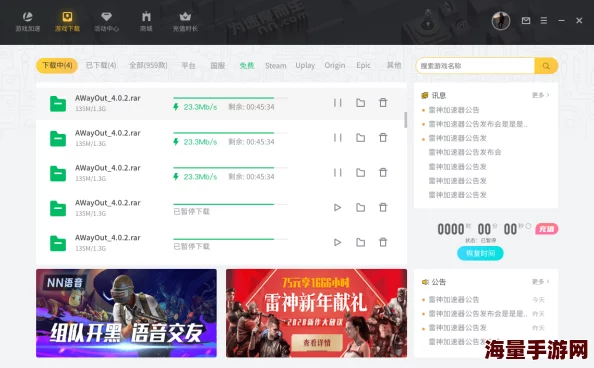Select the 免费 filter tab
Image resolution: width=594 pixels, height=368 pixels.
coord(247,66)
